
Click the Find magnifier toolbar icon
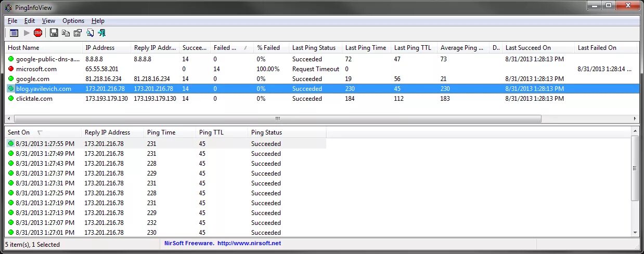pos(90,33)
